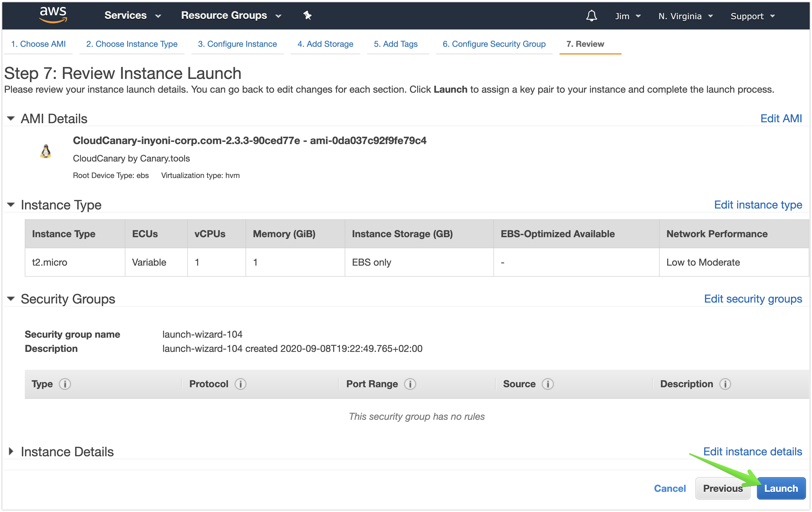This screenshot has height=512, width=812.
Task: Click the 'Virtualization type: hvm' text
Action: tap(200, 175)
